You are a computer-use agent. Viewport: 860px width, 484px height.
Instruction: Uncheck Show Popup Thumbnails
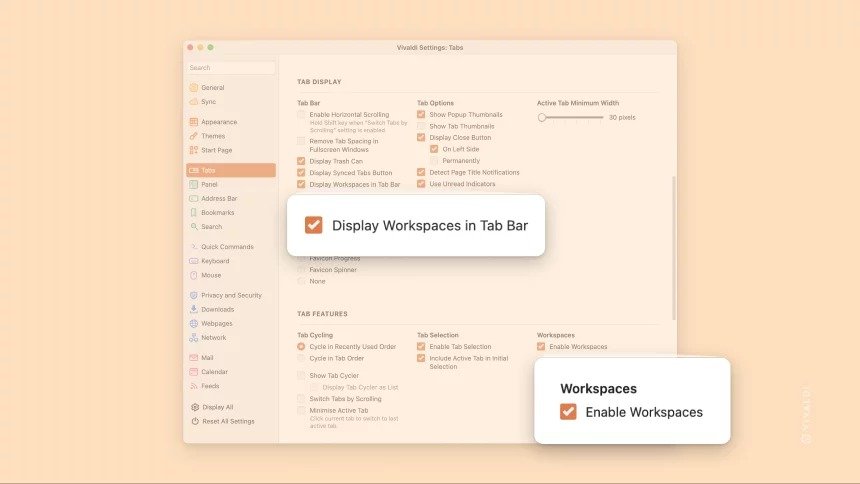421,114
